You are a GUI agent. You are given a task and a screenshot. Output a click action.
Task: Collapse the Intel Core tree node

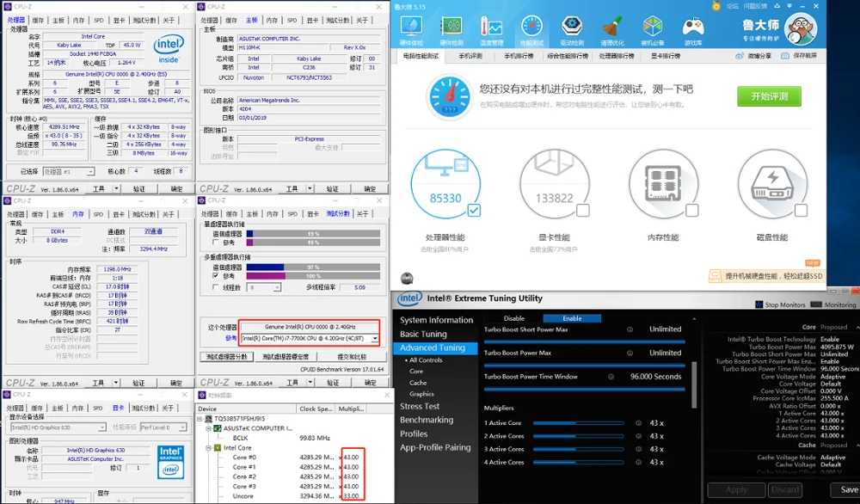tap(206, 448)
